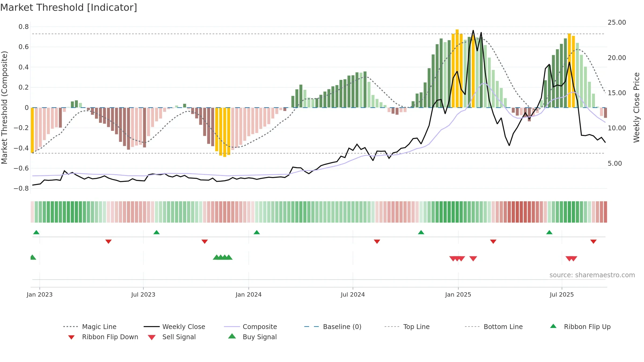
Task: Click the source: sharemaestro.com text
Action: click(x=592, y=275)
